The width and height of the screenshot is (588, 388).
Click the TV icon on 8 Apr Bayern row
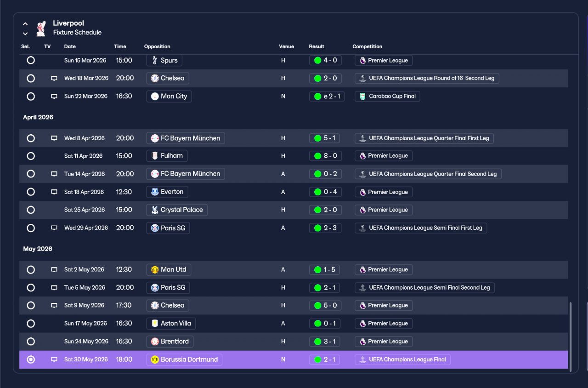(54, 138)
